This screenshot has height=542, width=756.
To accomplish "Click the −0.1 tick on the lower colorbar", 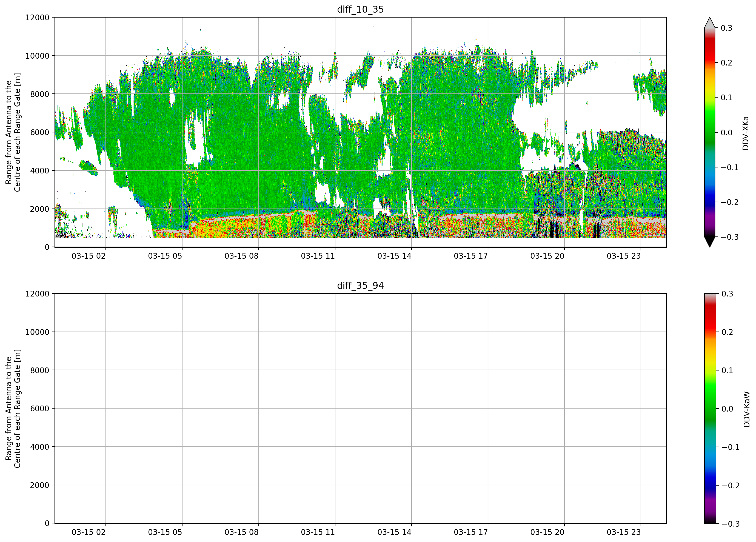I will 730,447.
